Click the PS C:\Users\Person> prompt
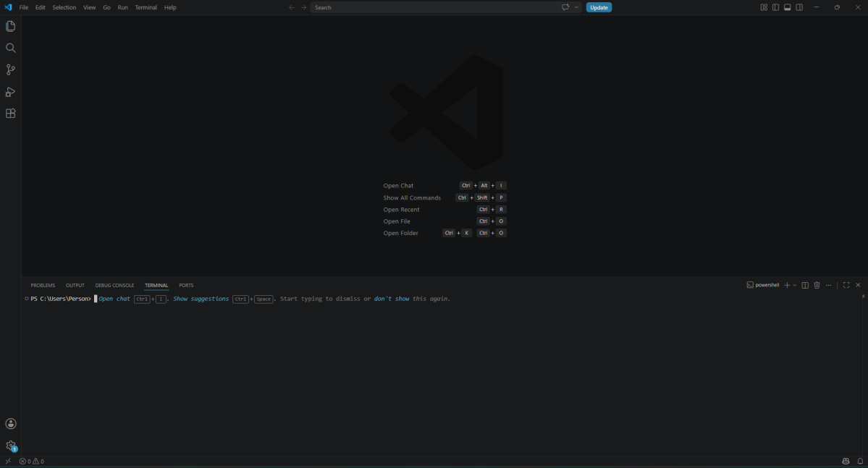The height and width of the screenshot is (468, 868). (x=61, y=299)
